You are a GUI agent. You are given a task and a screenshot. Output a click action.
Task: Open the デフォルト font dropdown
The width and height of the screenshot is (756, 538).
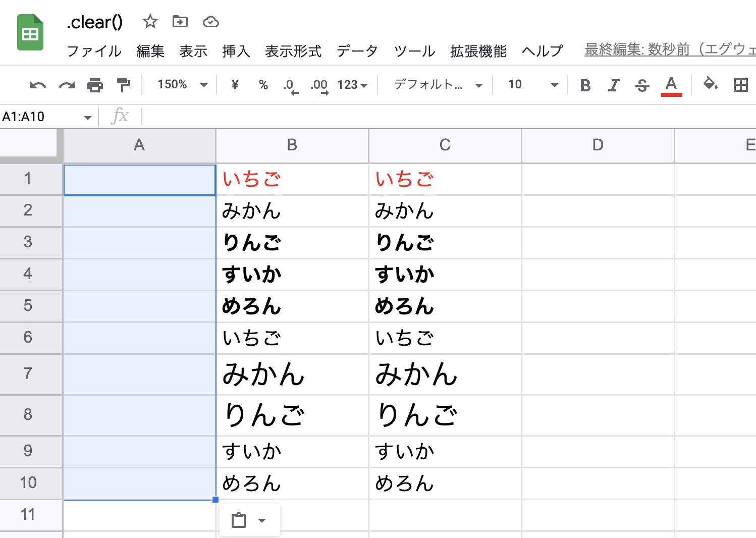[438, 85]
